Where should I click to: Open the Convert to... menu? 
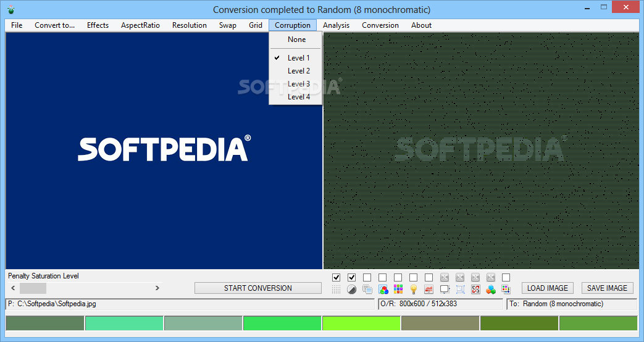(54, 25)
